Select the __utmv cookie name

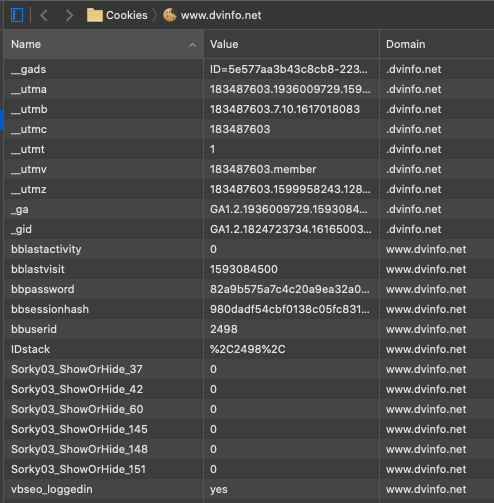(29, 169)
